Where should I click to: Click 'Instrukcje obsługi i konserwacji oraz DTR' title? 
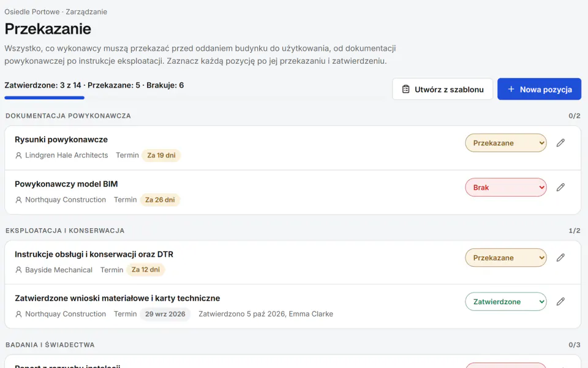94,254
